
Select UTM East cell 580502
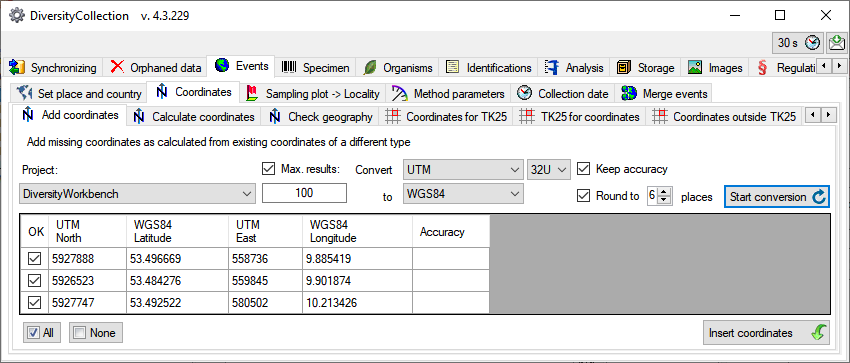coord(266,302)
